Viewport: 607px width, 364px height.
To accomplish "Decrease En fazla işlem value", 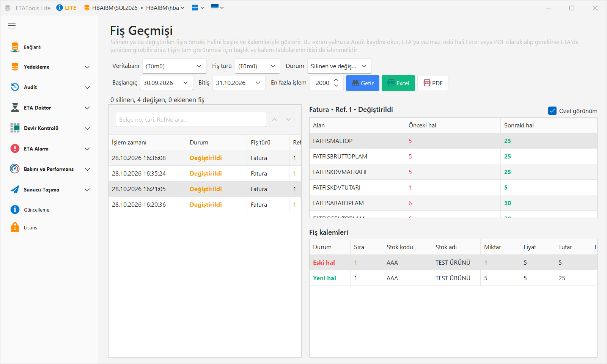I will point(336,86).
